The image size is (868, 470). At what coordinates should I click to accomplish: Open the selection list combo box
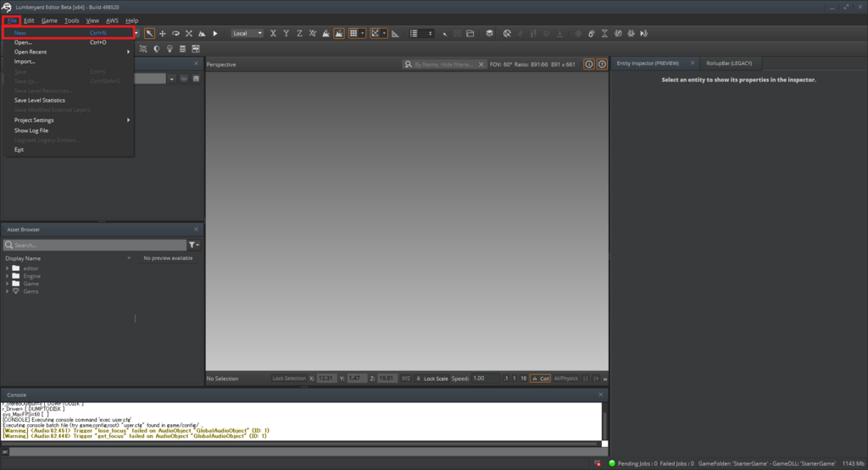click(x=420, y=34)
